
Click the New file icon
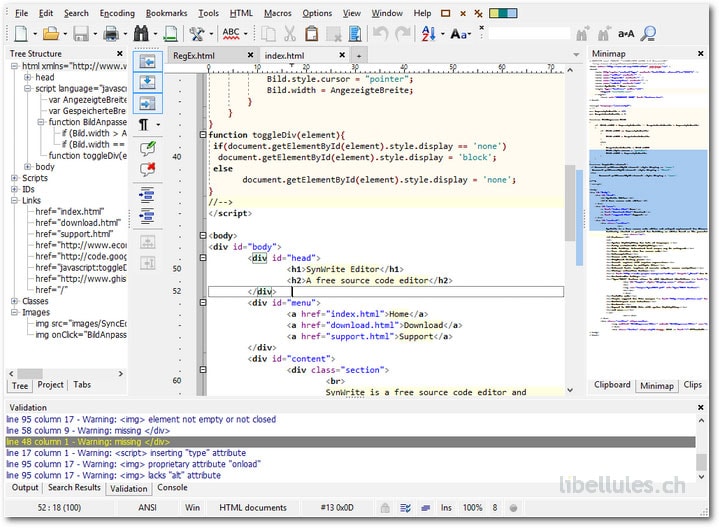click(21, 33)
